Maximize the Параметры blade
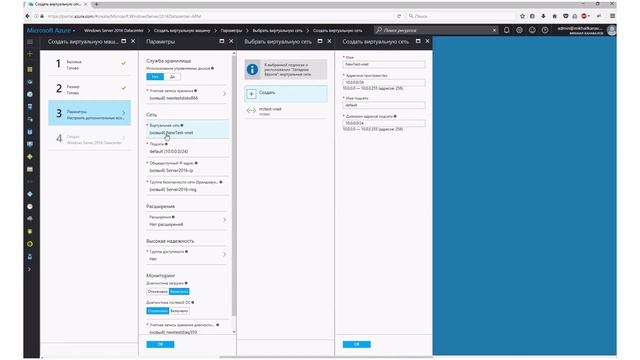Viewport: 640px width, 360px height. pos(222,41)
